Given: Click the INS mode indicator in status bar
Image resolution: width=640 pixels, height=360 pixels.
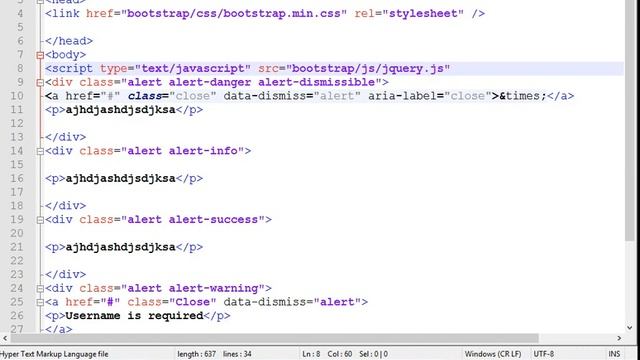Looking at the screenshot, I should click(x=614, y=354).
